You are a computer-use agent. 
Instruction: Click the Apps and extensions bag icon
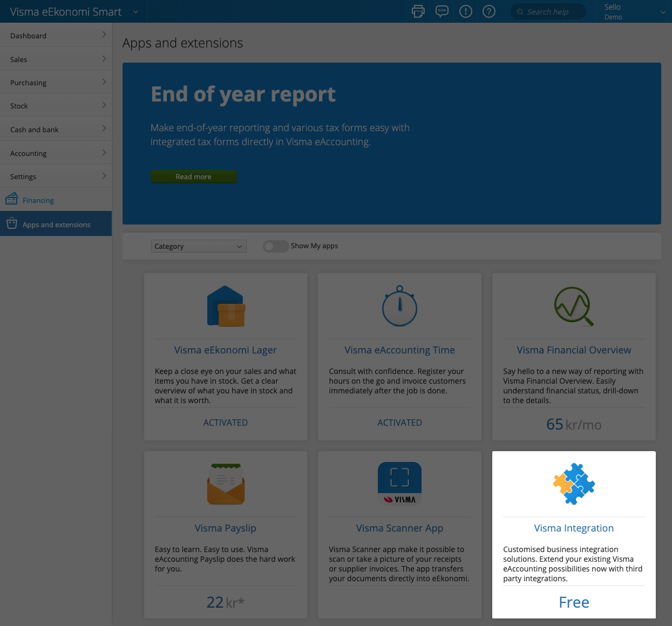pyautogui.click(x=11, y=223)
